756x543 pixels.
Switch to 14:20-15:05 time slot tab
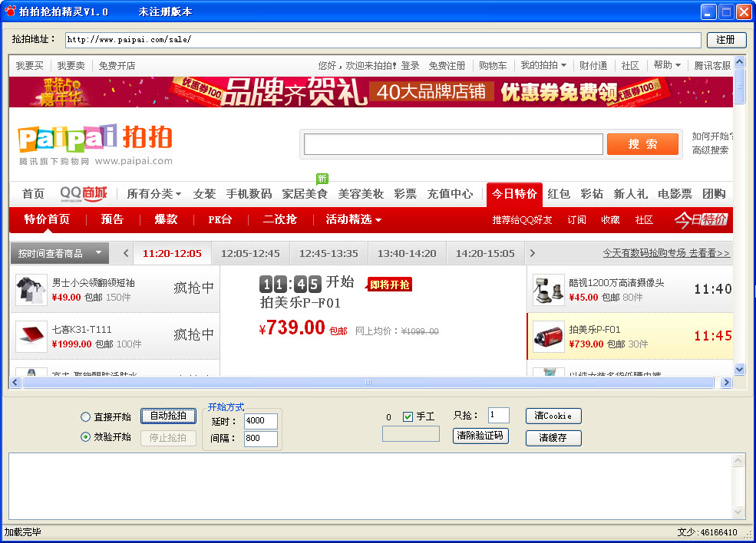coord(485,253)
